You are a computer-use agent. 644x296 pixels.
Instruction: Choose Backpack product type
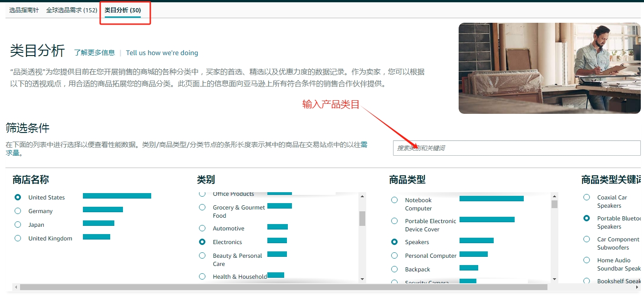pos(394,269)
